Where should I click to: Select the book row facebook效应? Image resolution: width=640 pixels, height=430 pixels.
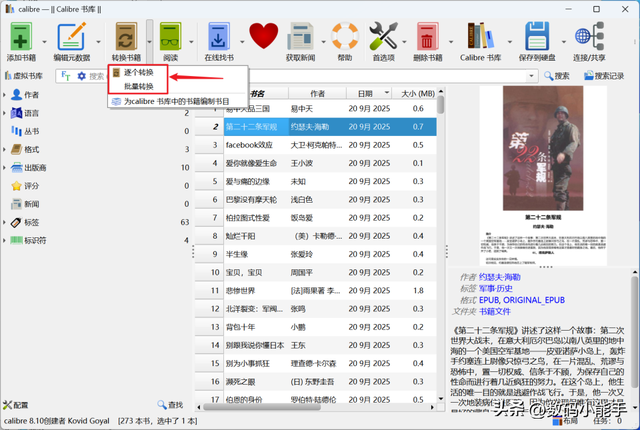point(316,145)
